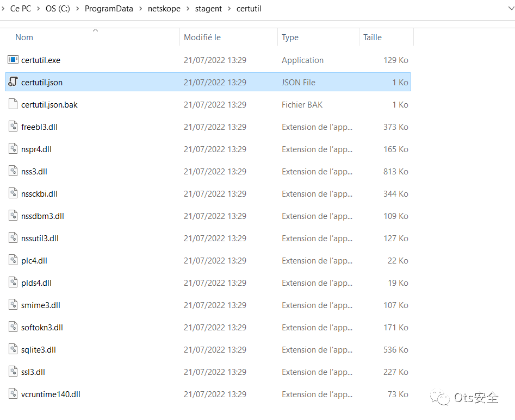Click the certutil.json.bak blank file icon
This screenshot has height=420, width=515.
coord(13,104)
